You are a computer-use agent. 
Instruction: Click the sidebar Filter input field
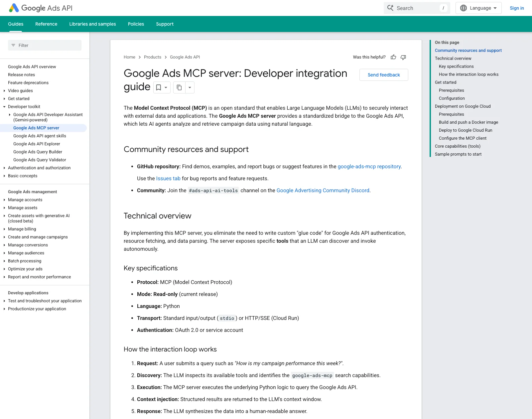(x=45, y=45)
